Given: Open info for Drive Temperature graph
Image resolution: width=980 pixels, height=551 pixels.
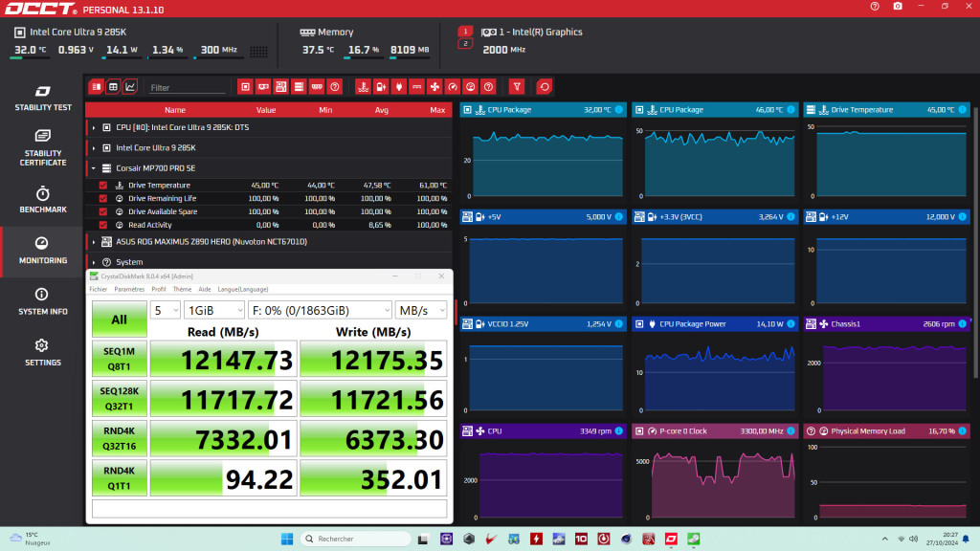Looking at the screenshot, I should (963, 110).
